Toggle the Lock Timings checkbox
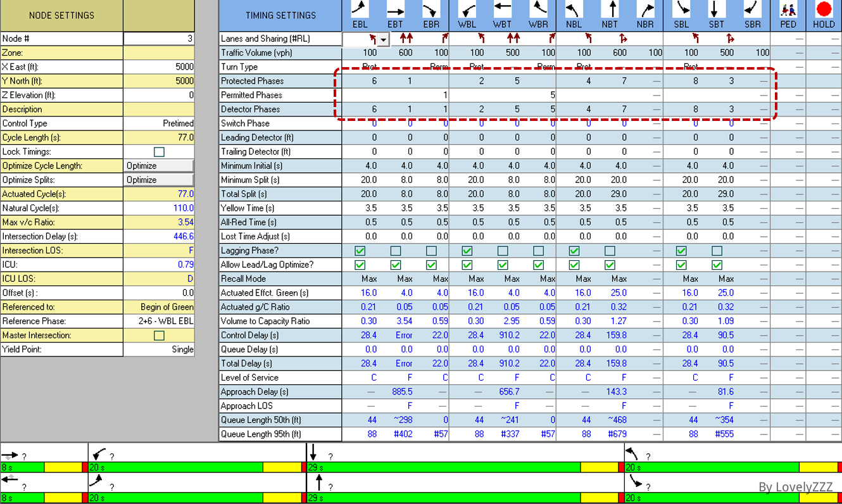 pyautogui.click(x=159, y=152)
